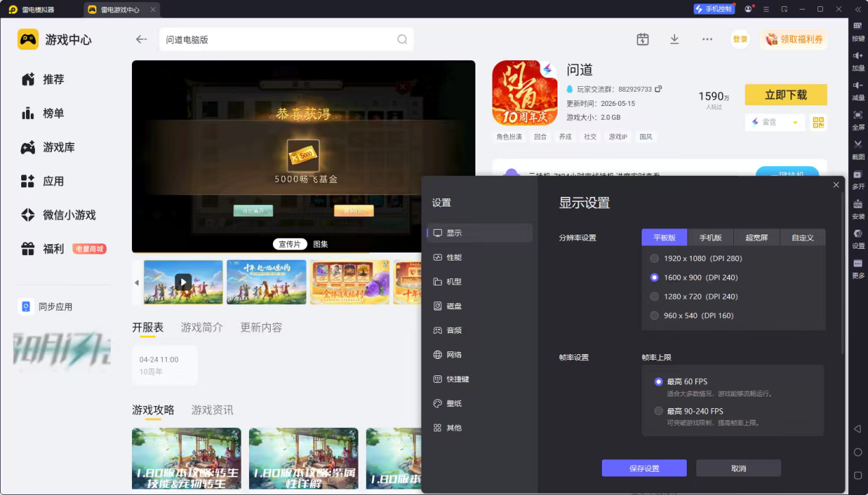This screenshot has height=495, width=868.
Task: Open 更多 tools in right toolbar
Action: (x=858, y=268)
